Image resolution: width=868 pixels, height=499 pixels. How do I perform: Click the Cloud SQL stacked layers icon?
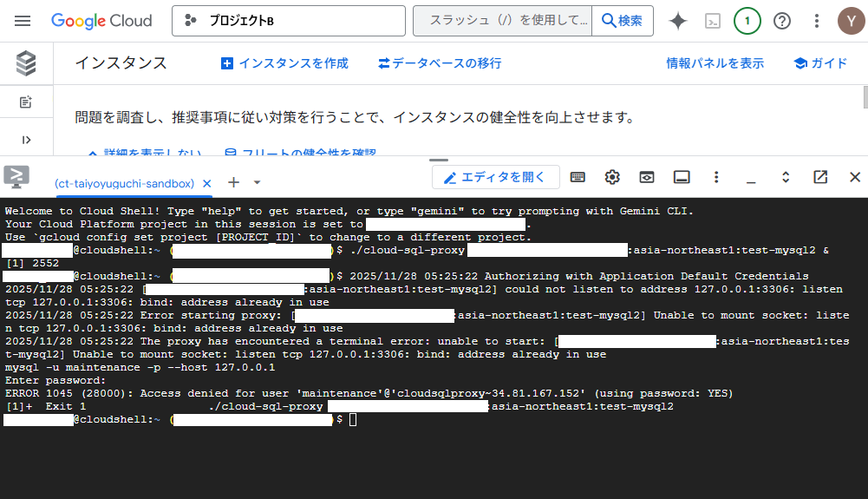26,63
